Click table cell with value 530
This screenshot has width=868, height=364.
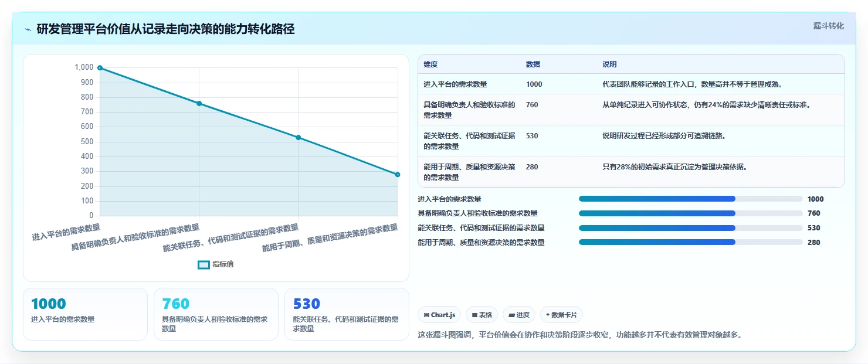532,136
